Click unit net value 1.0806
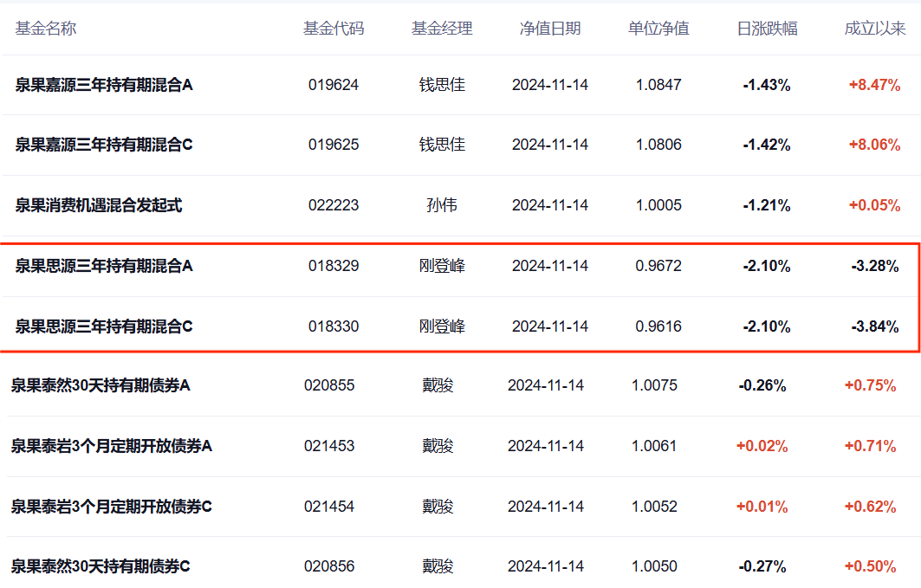The image size is (921, 588). pyautogui.click(x=658, y=145)
